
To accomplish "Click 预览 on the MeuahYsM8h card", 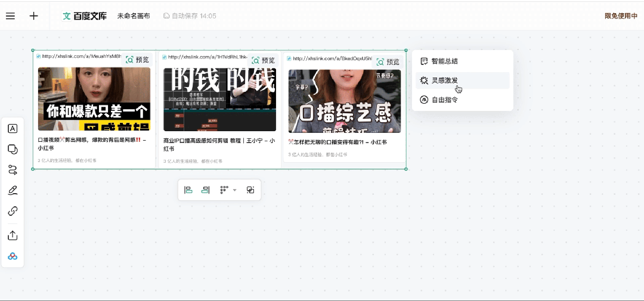I will point(137,60).
